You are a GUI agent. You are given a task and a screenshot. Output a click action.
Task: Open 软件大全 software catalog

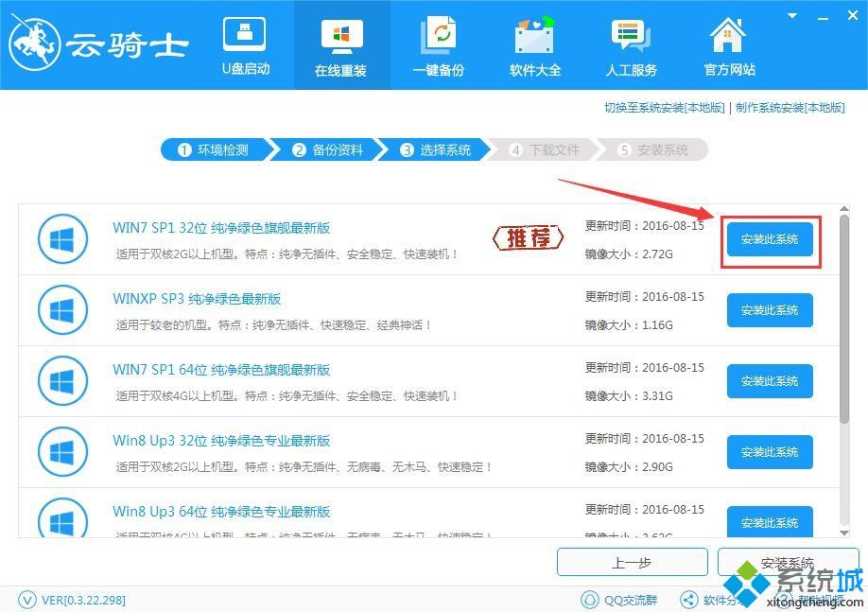pos(535,46)
